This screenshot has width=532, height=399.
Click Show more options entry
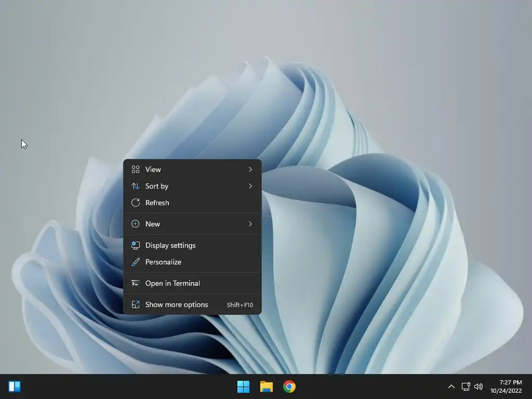click(192, 304)
